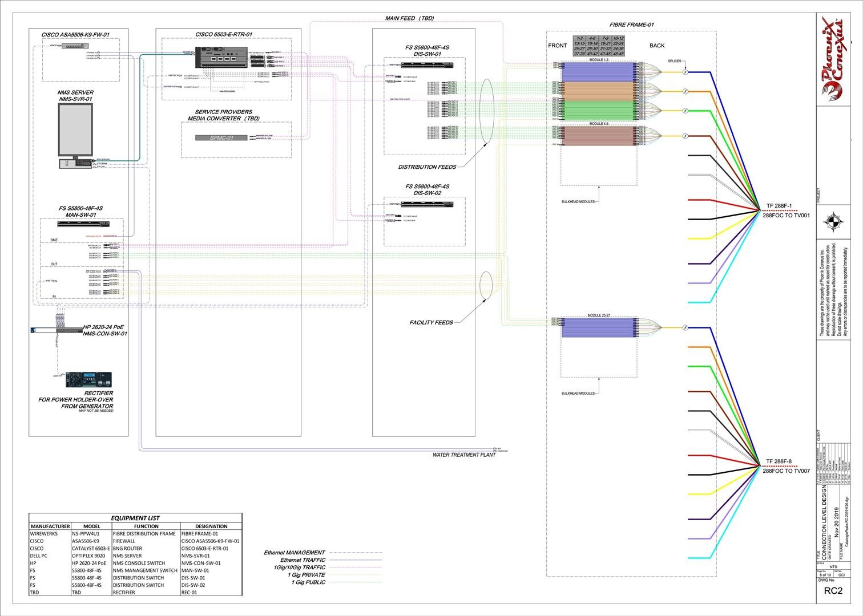Image resolution: width=863 pixels, height=616 pixels.
Task: Select module grid cell '19-21'
Action: pyautogui.click(x=605, y=43)
